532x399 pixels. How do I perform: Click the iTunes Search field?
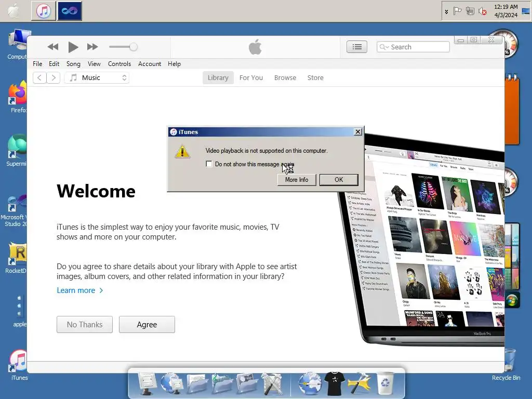click(413, 47)
